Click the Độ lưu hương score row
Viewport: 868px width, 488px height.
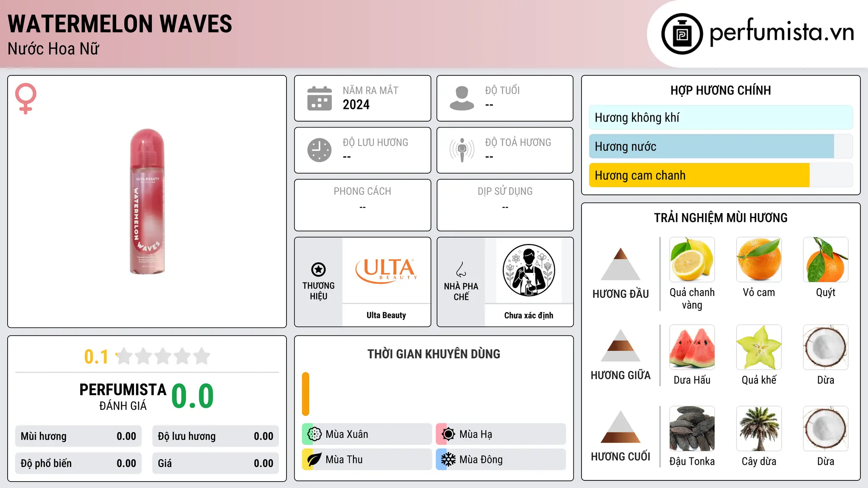tap(215, 436)
